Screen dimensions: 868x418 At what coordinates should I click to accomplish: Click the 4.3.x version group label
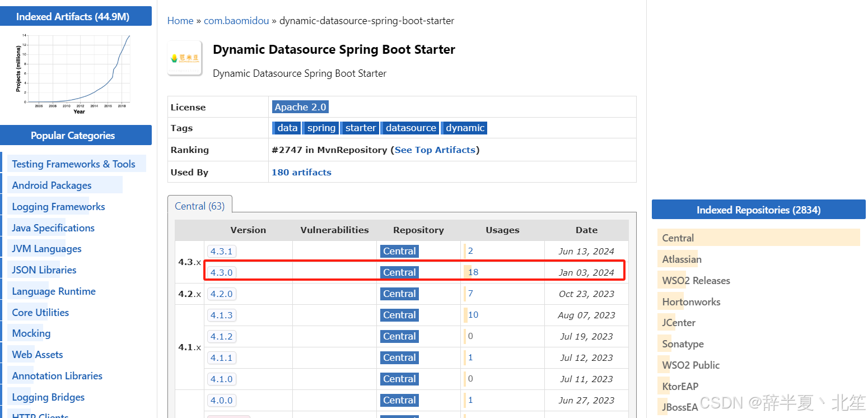pyautogui.click(x=189, y=262)
